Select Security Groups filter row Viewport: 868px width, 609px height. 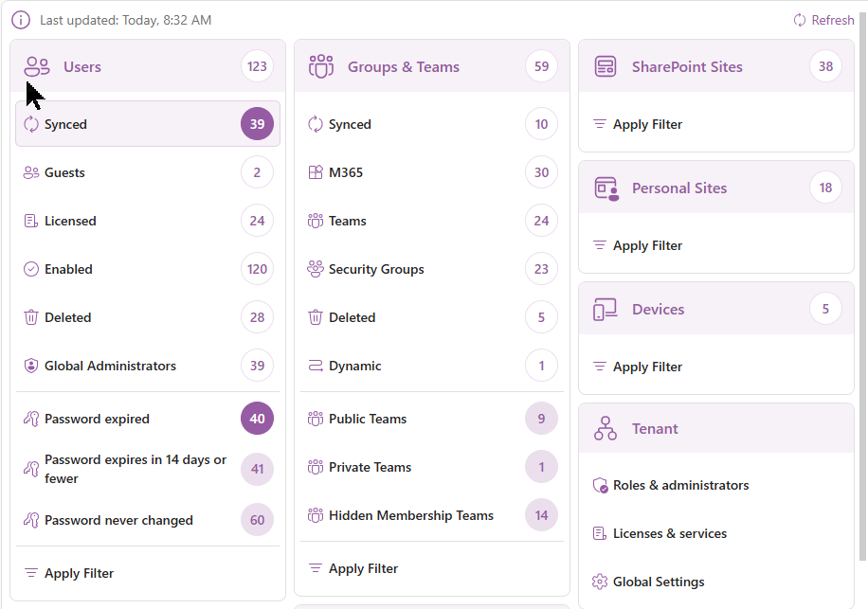[431, 269]
